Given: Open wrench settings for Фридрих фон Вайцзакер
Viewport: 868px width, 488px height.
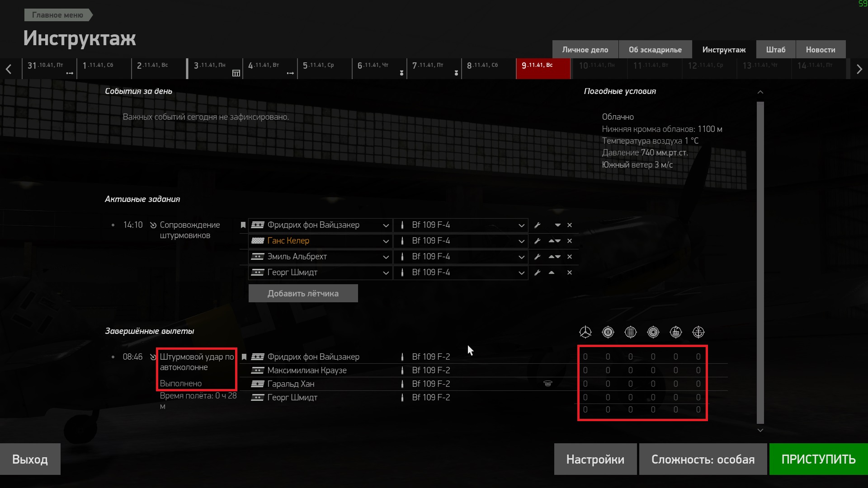Looking at the screenshot, I should 537,225.
